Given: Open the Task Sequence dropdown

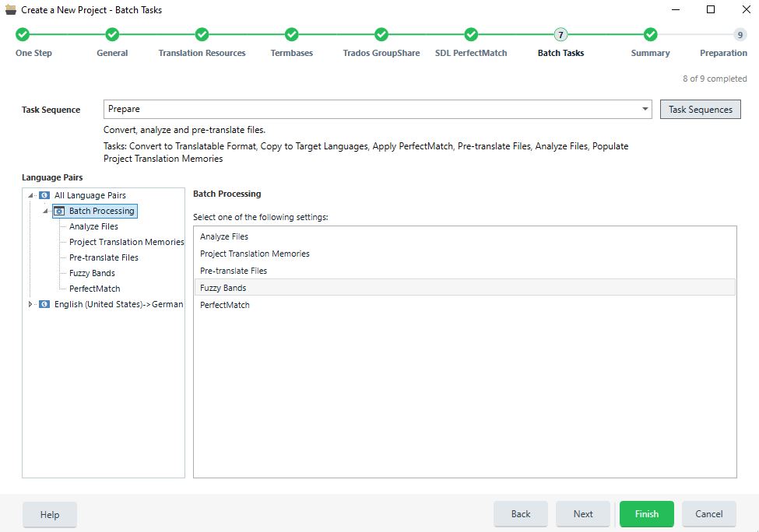Looking at the screenshot, I should pyautogui.click(x=645, y=110).
